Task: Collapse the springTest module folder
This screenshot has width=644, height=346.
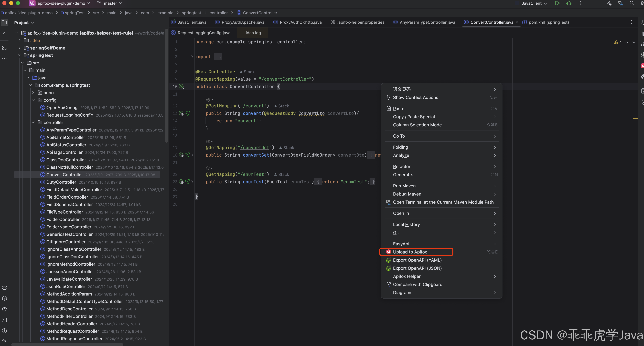Action: (x=20, y=55)
